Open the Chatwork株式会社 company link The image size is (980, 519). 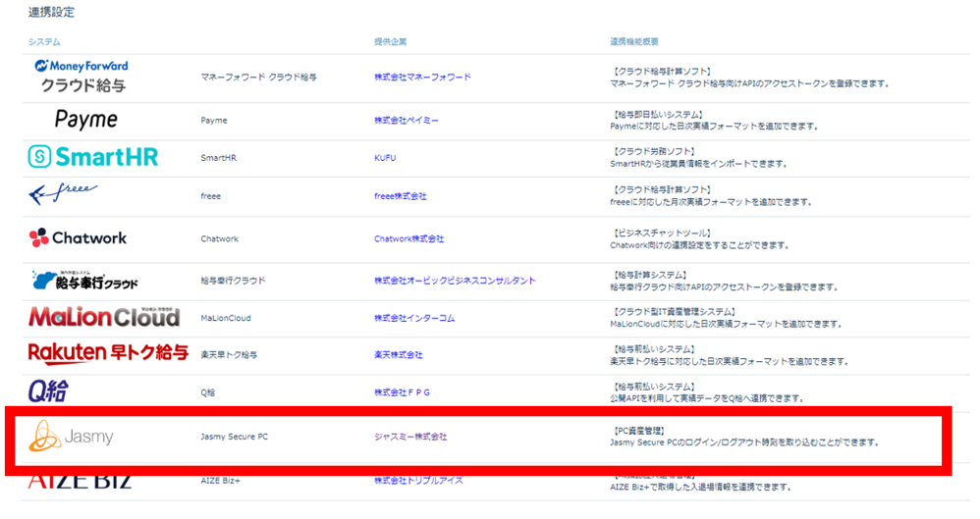click(x=408, y=238)
